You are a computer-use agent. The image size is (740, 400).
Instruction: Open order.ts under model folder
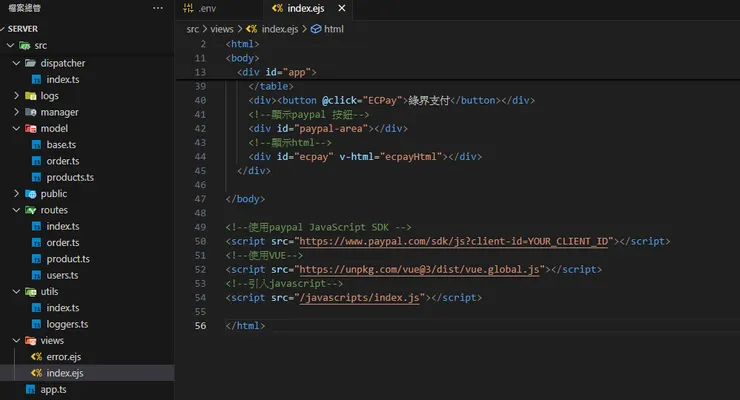63,161
